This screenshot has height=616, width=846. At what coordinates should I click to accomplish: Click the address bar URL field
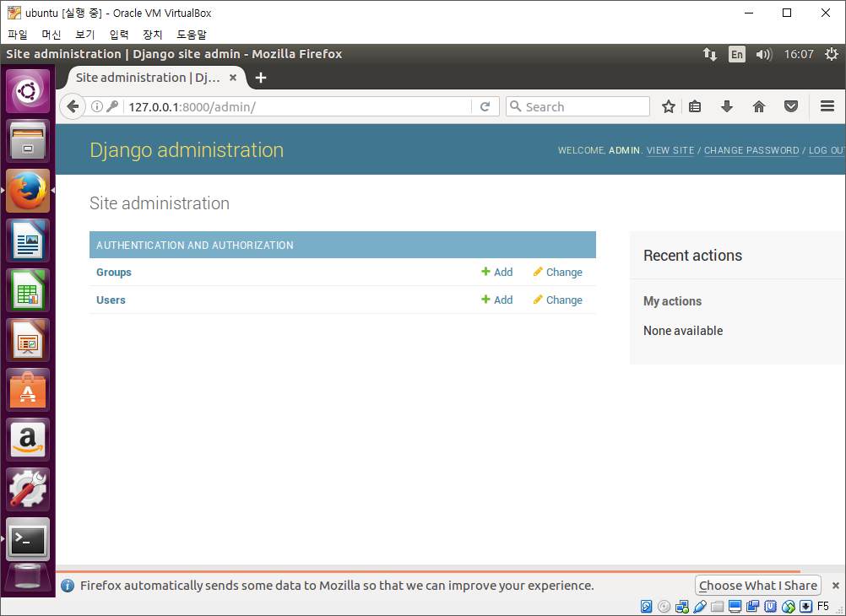click(296, 107)
